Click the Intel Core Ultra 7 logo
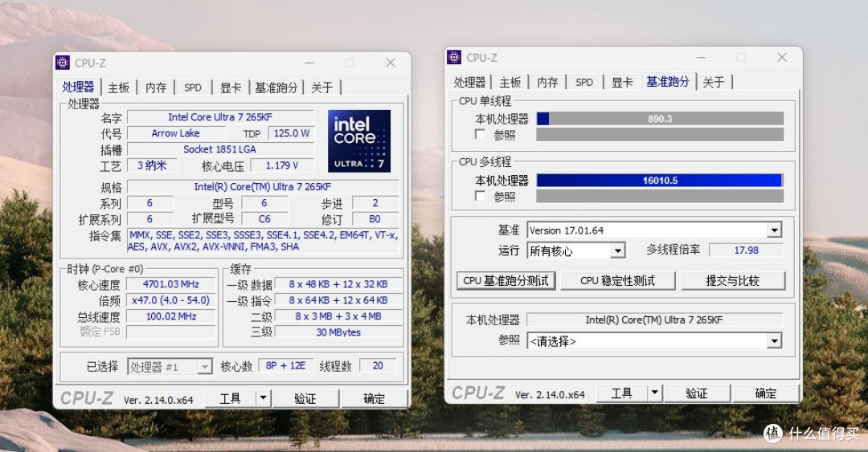Image resolution: width=868 pixels, height=452 pixels. click(358, 140)
